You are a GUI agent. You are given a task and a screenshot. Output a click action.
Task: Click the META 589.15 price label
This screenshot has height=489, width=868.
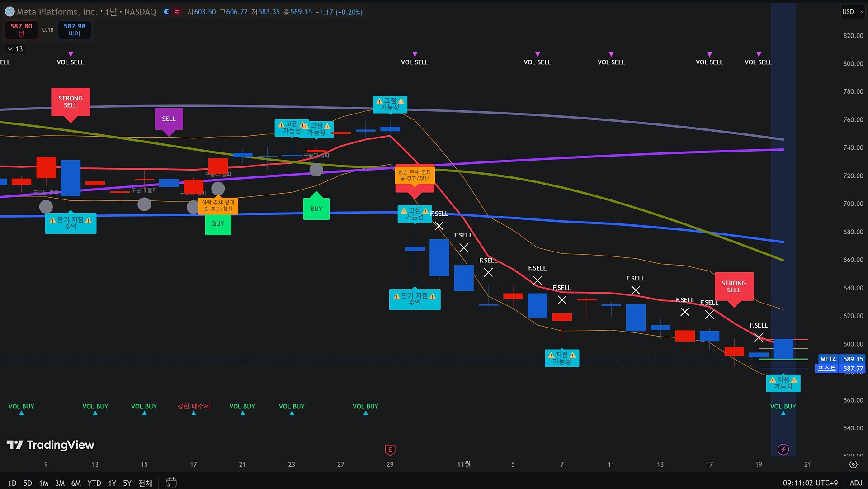click(x=841, y=359)
